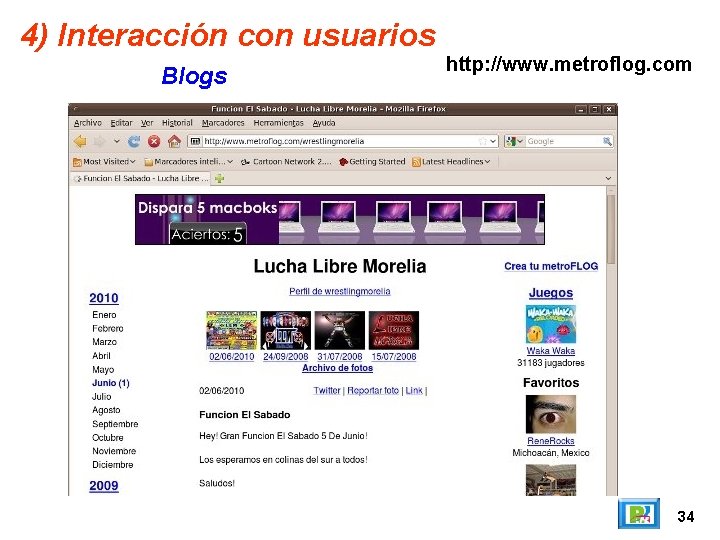Click the Waka Waka game thumbnail
720x540 pixels.
[551, 324]
